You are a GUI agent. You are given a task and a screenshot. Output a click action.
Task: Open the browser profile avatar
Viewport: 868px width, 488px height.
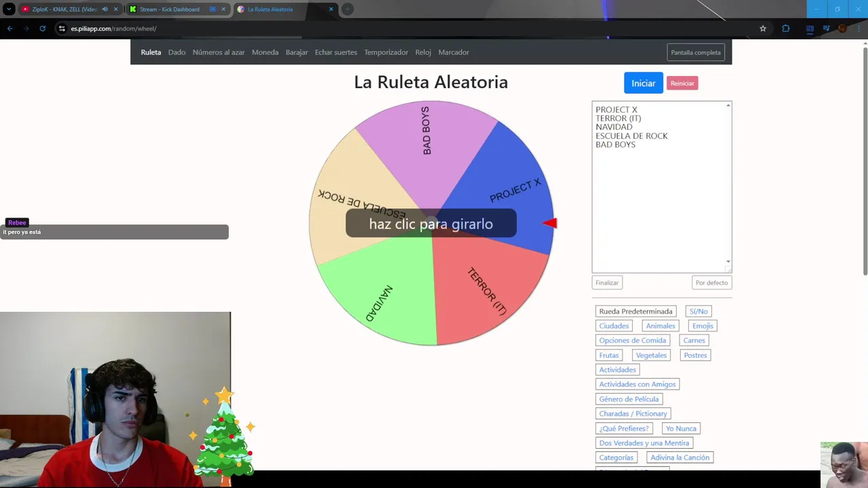pyautogui.click(x=842, y=28)
